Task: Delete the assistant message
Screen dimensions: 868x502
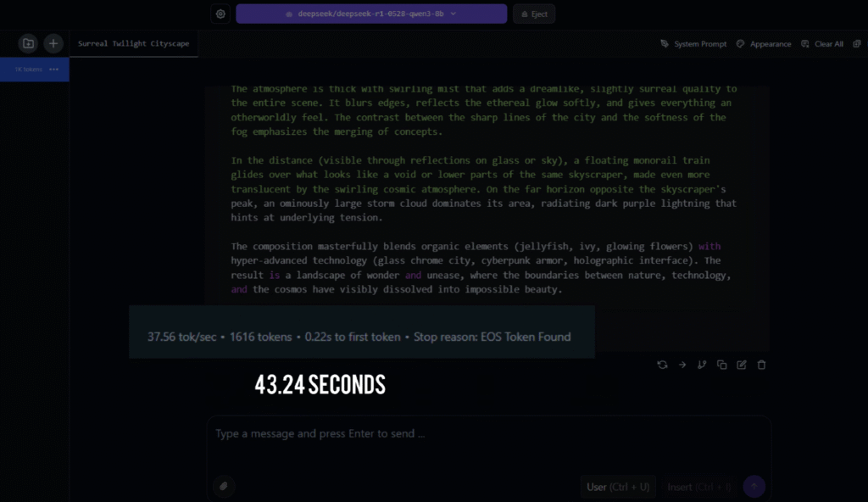Action: click(x=761, y=365)
